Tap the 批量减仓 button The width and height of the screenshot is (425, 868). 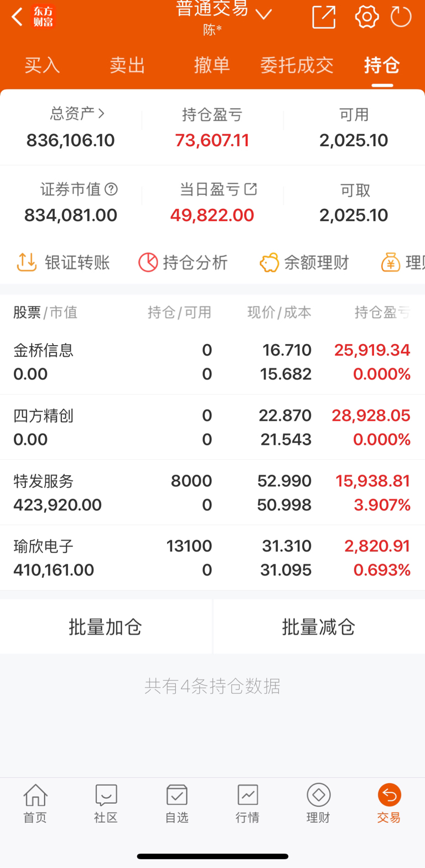click(x=319, y=627)
